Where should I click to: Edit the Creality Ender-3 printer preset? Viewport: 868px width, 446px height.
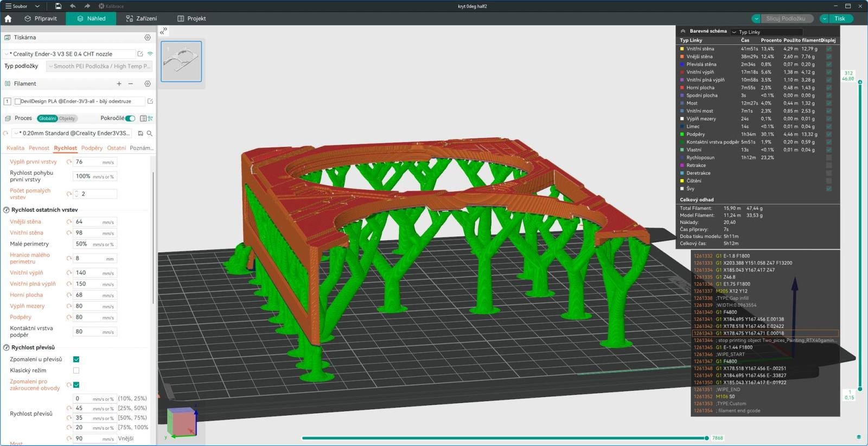point(140,54)
